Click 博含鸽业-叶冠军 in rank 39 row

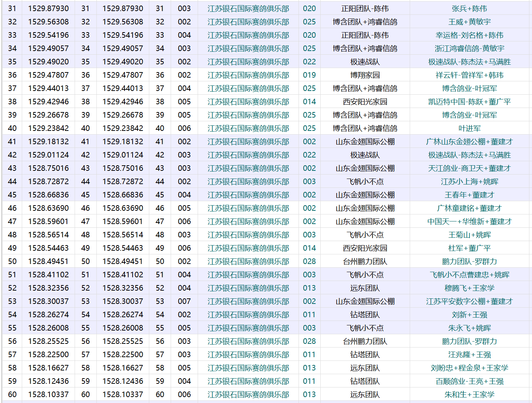tap(469, 115)
